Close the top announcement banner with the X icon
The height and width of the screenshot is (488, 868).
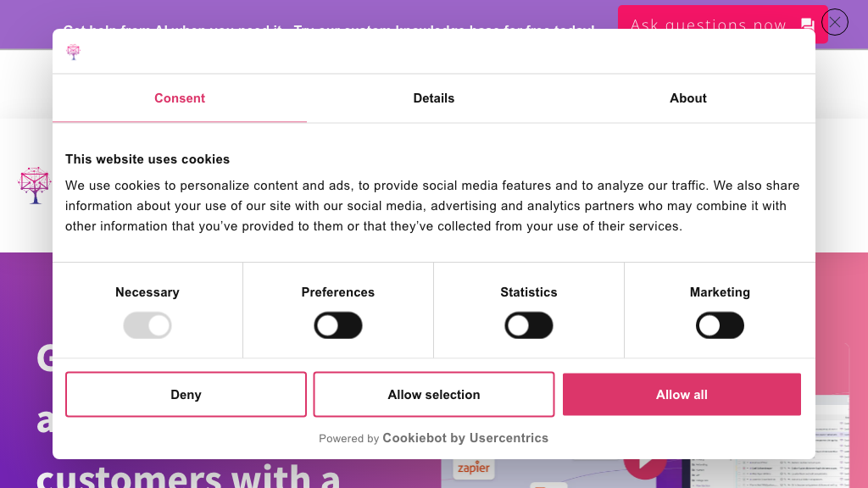[x=834, y=22]
